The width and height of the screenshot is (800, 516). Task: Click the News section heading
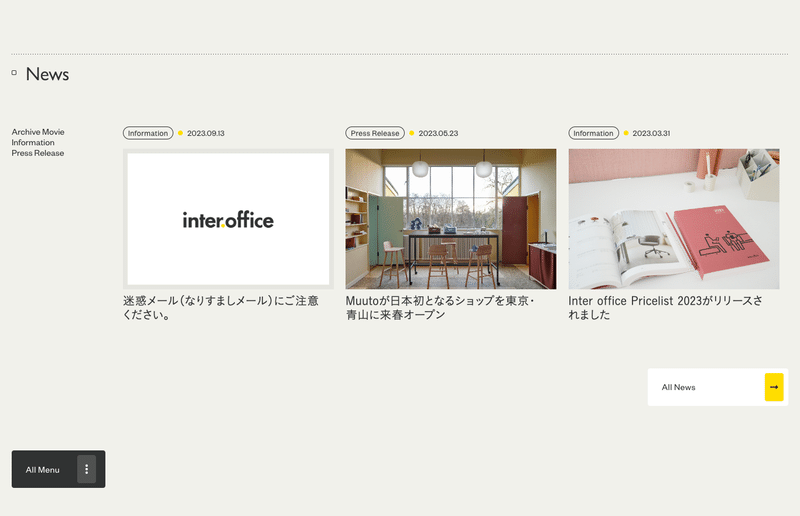47,74
